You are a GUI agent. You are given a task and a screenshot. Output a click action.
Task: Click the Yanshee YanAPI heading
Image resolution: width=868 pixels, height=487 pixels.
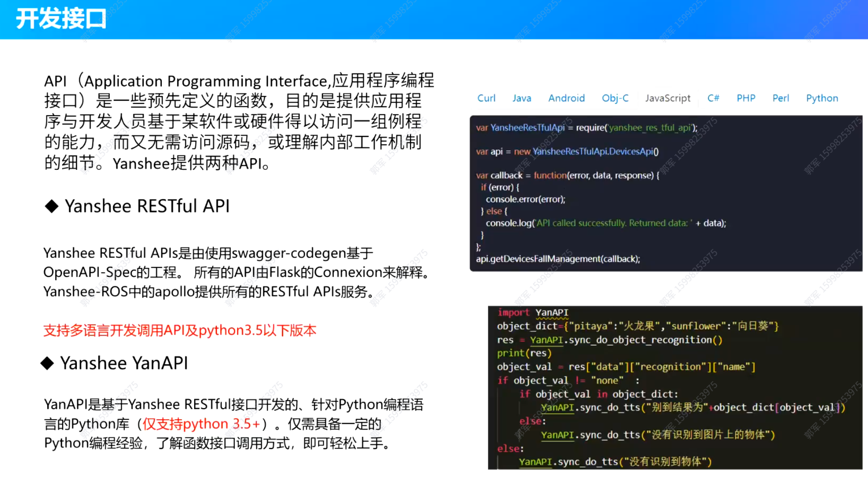[124, 363]
